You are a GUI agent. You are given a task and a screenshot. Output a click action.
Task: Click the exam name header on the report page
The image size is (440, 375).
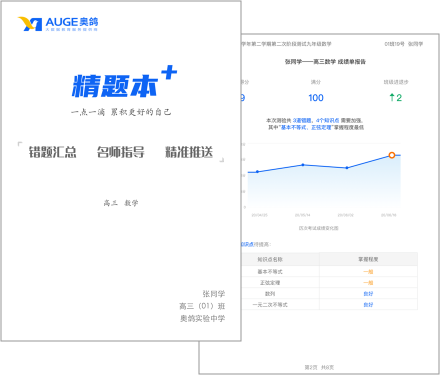(x=287, y=44)
